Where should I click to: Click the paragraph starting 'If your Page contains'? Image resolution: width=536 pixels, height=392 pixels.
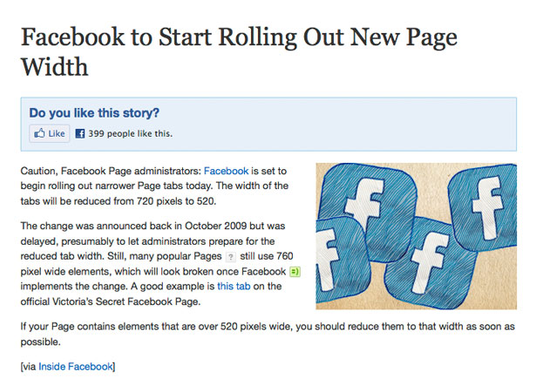click(268, 334)
